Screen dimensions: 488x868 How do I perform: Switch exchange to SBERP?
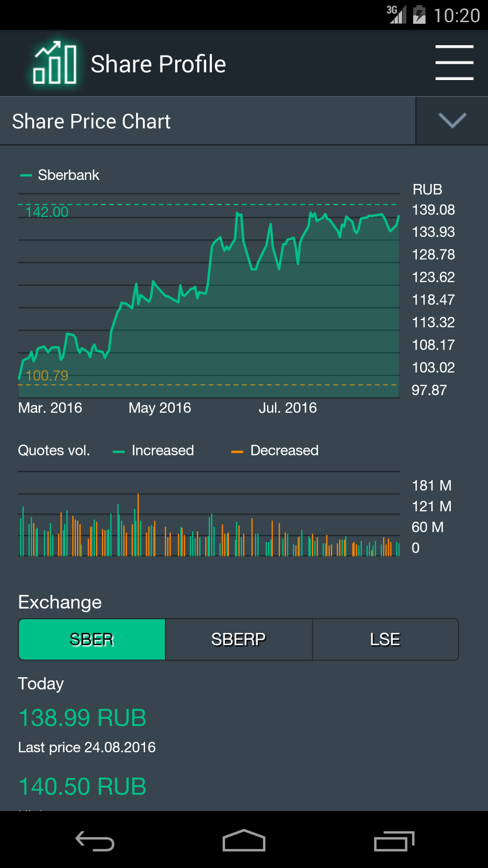click(x=239, y=639)
